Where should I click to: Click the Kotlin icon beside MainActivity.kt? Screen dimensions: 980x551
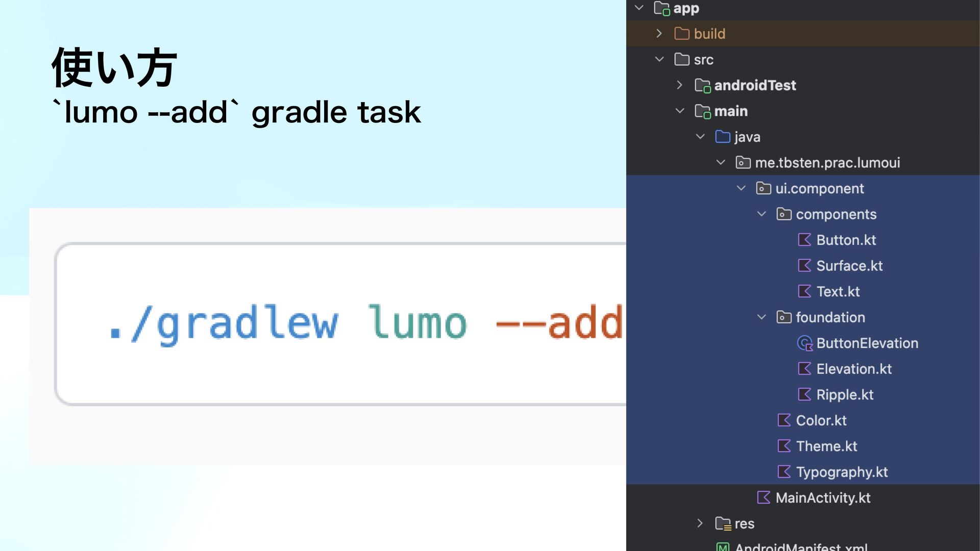764,497
